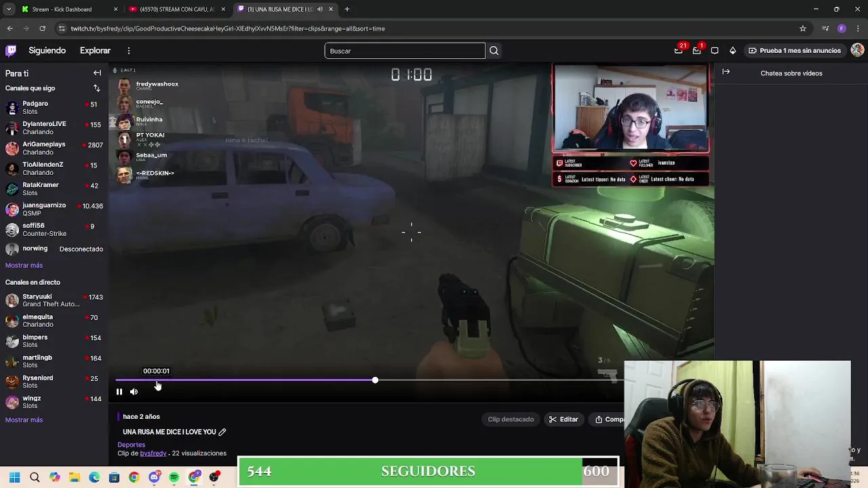Open juansguarnizo channel in sidebar
The image size is (868, 488).
(54, 209)
